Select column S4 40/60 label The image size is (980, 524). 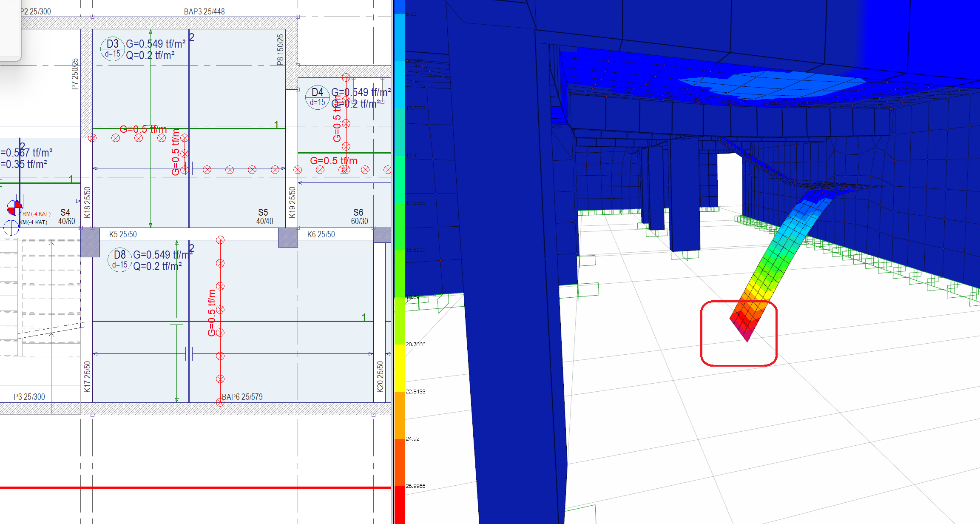(x=66, y=216)
